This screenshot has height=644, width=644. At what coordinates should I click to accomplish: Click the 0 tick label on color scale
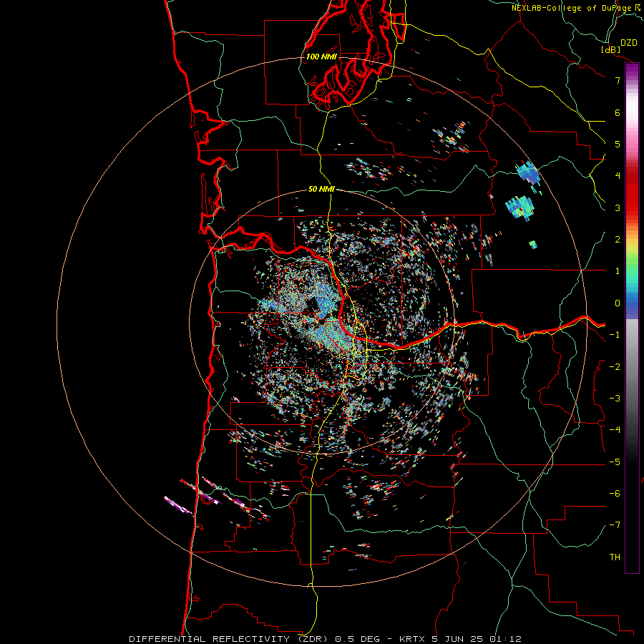point(618,303)
